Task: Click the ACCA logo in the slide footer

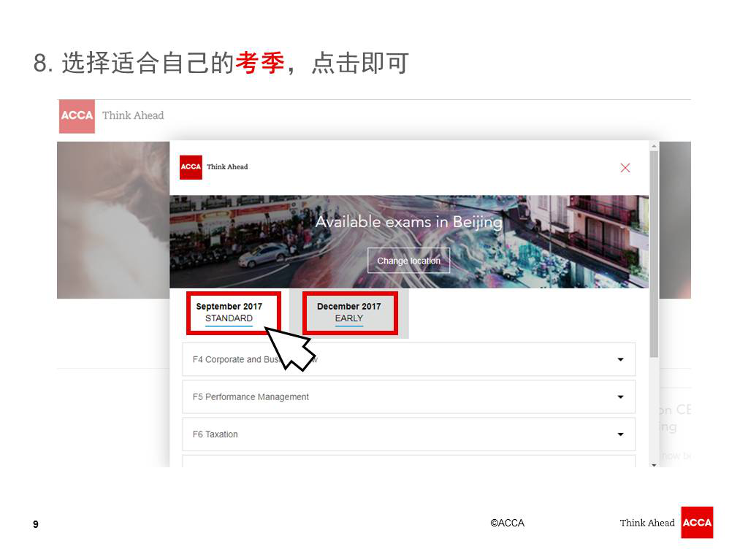Action: pos(697,523)
